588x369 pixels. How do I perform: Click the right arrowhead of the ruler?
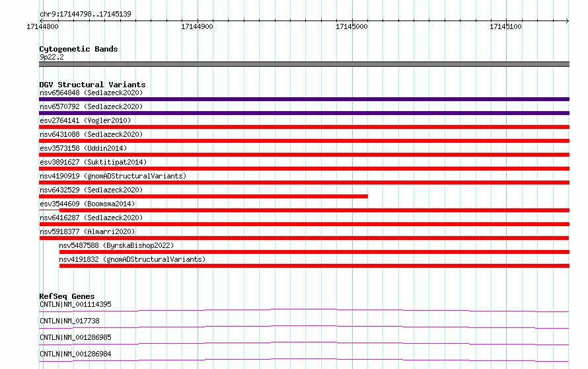(568, 20)
